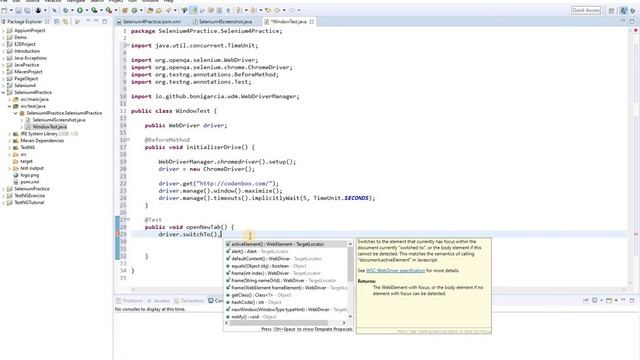This screenshot has width=640, height=360.
Task: Choose the alert() : Alert proposal
Action: pos(286,251)
